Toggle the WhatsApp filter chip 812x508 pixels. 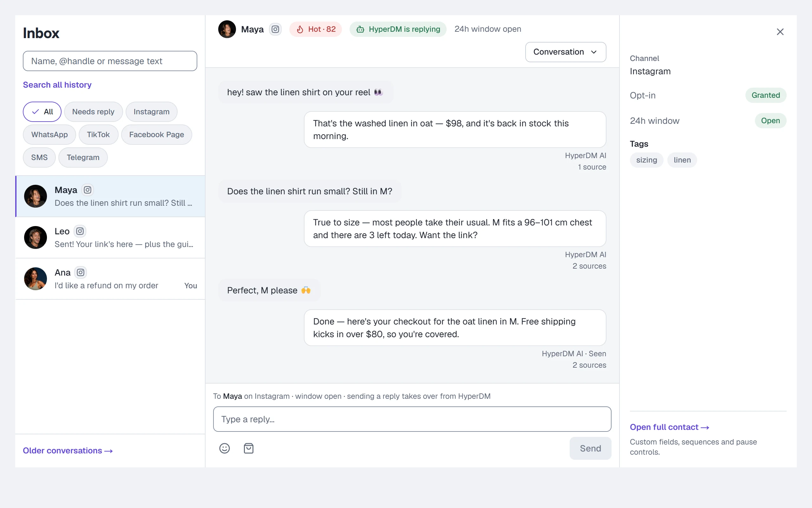tap(49, 134)
